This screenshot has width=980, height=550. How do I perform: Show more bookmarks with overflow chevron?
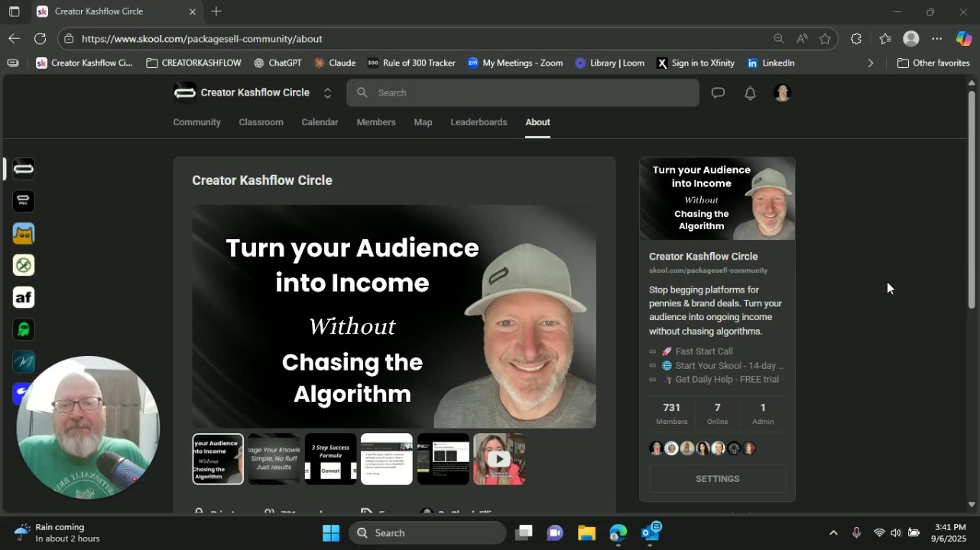870,63
